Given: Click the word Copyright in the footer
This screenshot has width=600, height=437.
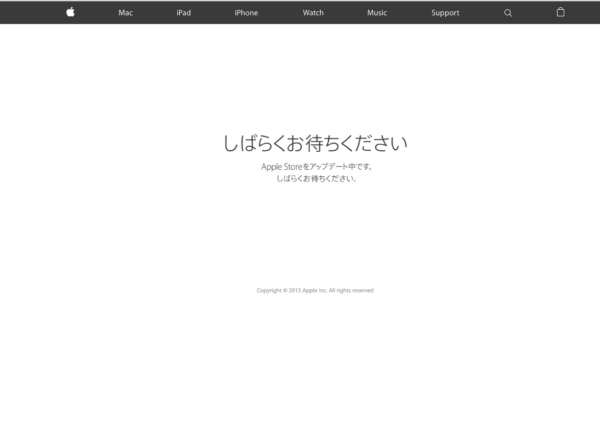Looking at the screenshot, I should [269, 290].
